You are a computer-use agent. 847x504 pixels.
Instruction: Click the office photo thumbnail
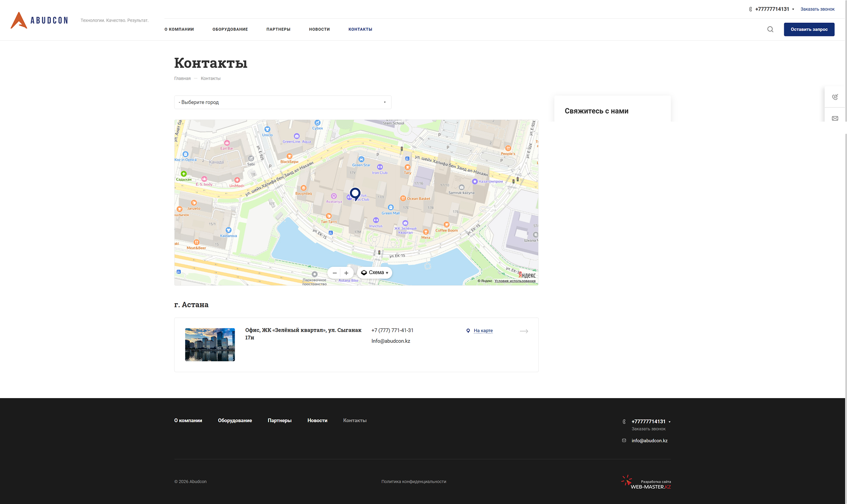pyautogui.click(x=210, y=344)
